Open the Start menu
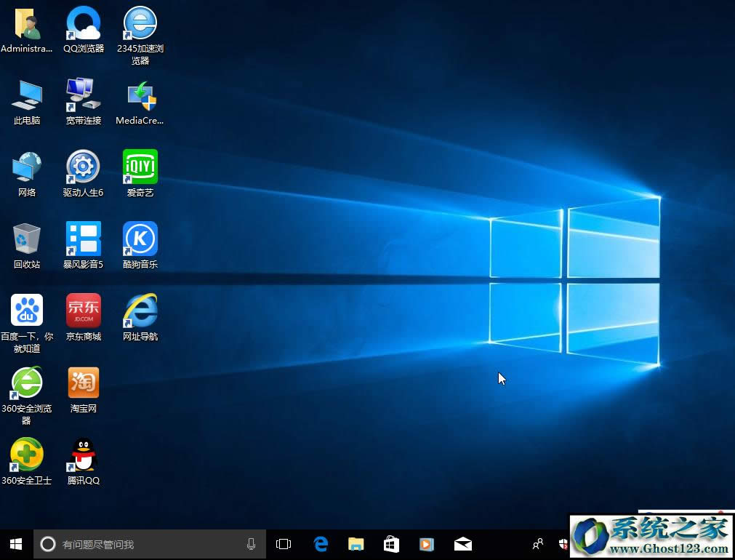Screen dimensions: 735x560 tap(15, 544)
